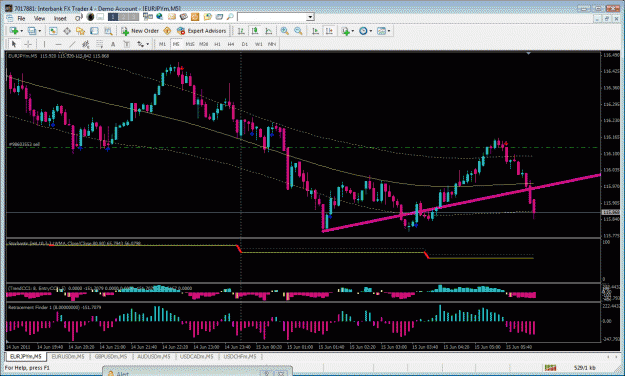Open the Data Window icon
This screenshot has width=625, height=376.
coord(67,31)
